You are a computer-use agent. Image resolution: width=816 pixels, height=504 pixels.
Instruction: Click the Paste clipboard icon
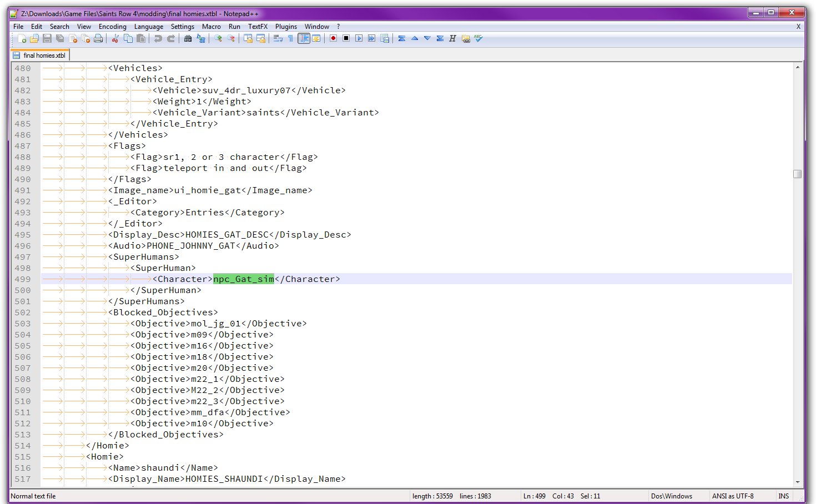tap(141, 38)
